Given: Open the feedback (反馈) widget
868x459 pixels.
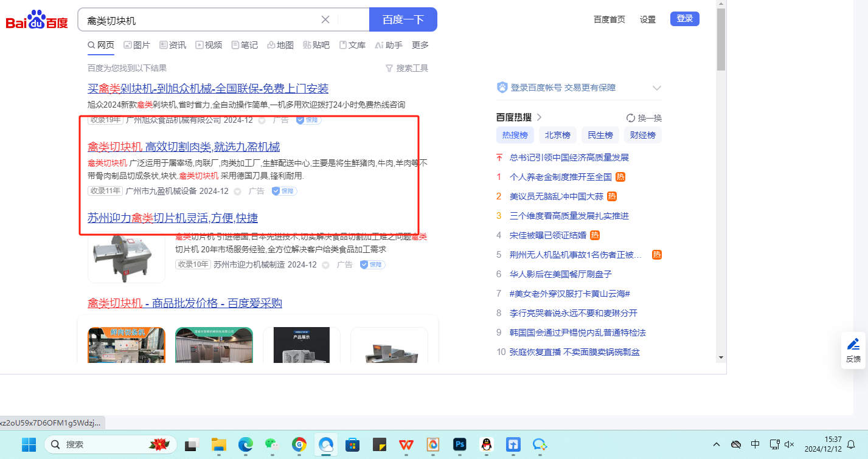Looking at the screenshot, I should click(853, 350).
